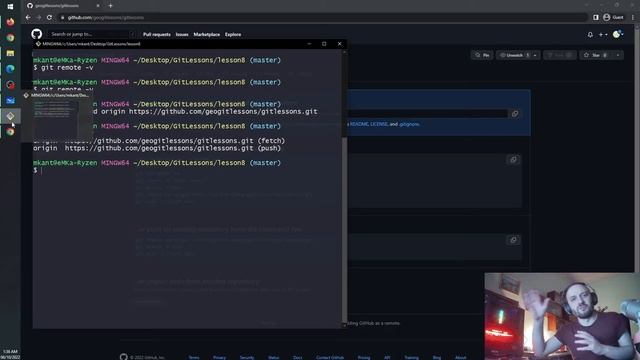The height and width of the screenshot is (360, 640).
Task: Star the repository
Action: point(596,55)
